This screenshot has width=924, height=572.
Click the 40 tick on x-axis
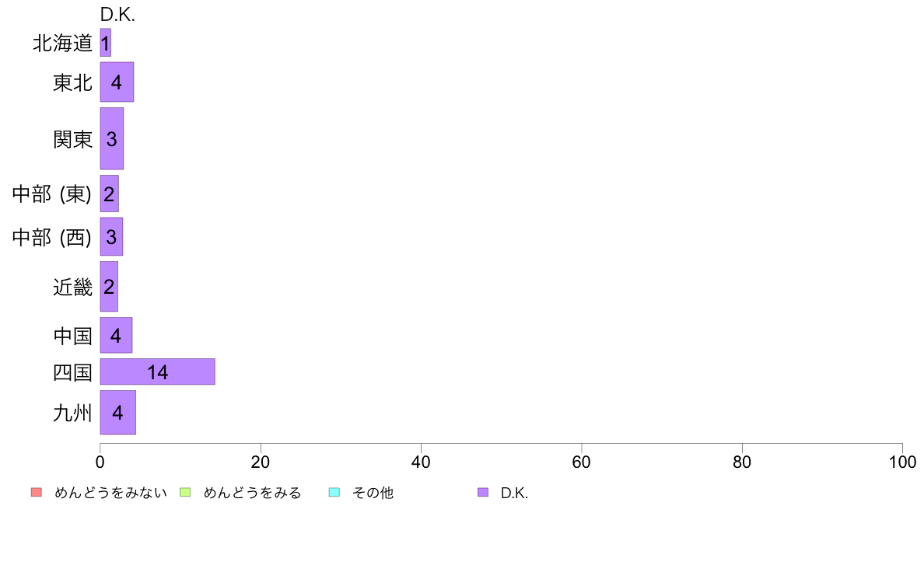click(421, 462)
